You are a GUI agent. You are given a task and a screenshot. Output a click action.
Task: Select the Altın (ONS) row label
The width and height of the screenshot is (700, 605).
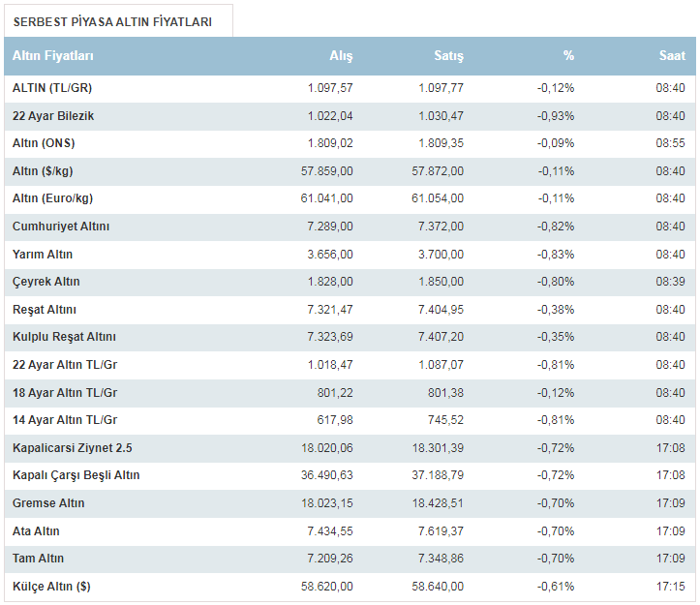(x=44, y=143)
